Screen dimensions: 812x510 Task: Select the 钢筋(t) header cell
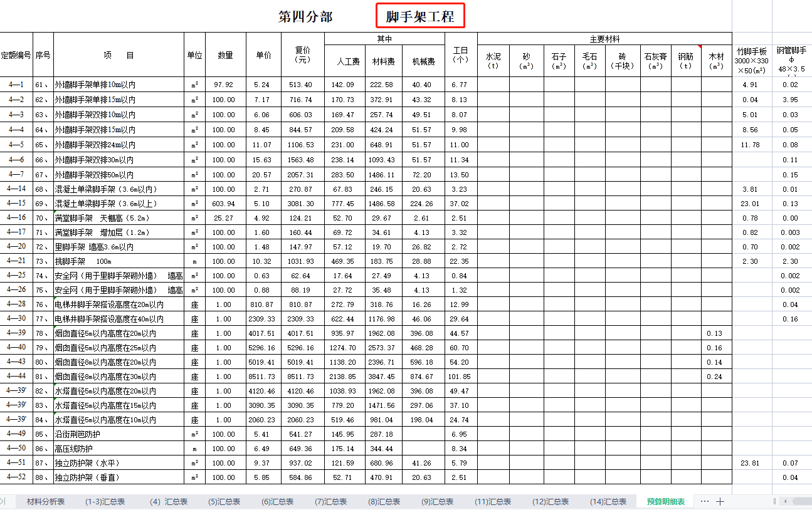(x=686, y=61)
